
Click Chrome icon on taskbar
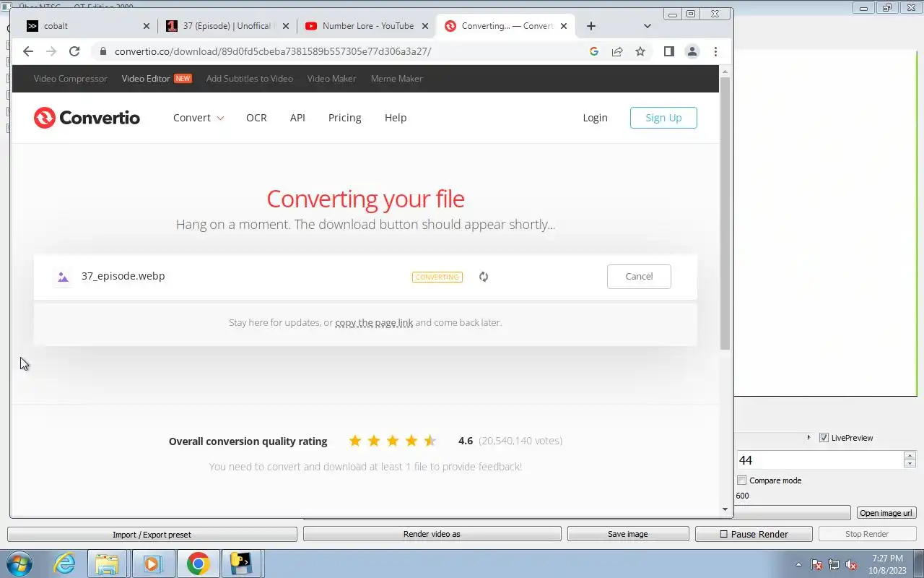pos(198,564)
